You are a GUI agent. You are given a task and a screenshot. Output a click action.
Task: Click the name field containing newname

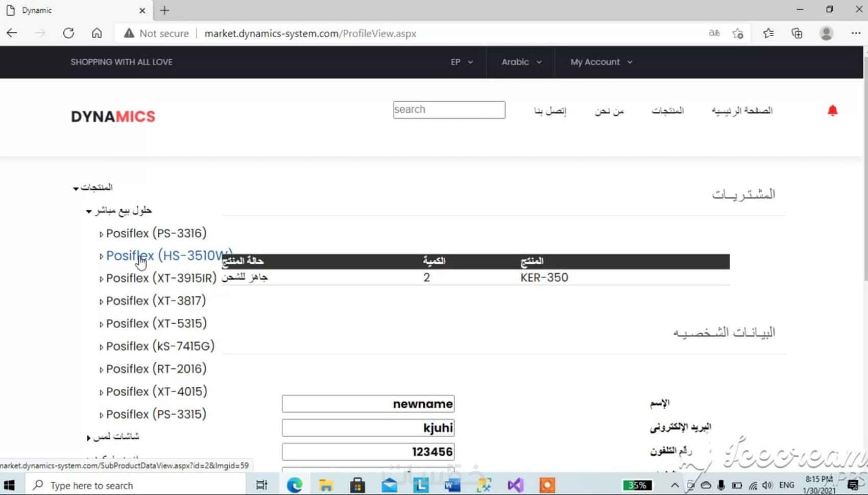tap(368, 404)
